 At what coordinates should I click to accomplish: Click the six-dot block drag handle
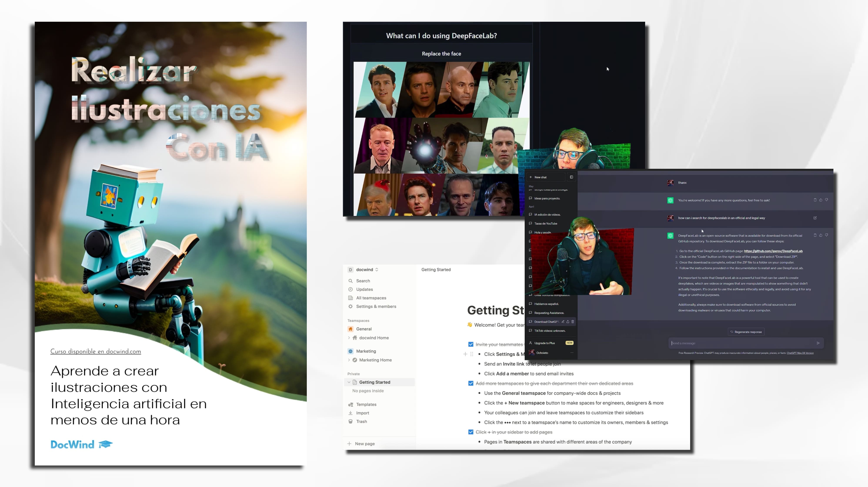(472, 354)
